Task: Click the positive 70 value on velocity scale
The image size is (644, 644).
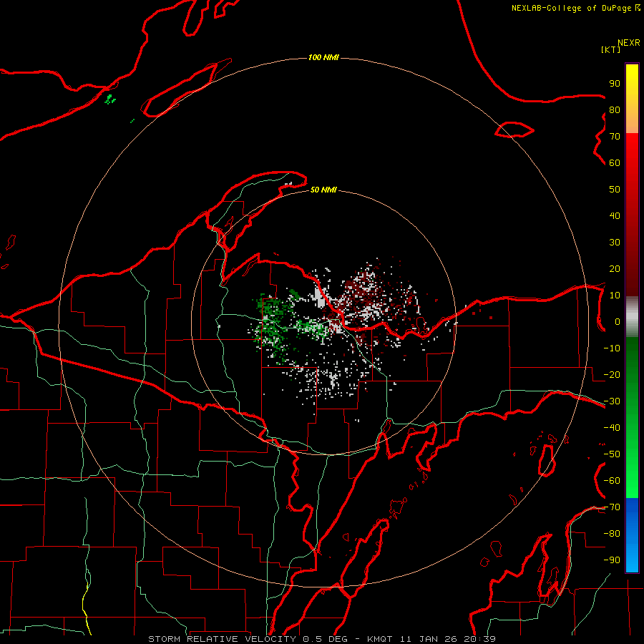Action: [x=615, y=137]
